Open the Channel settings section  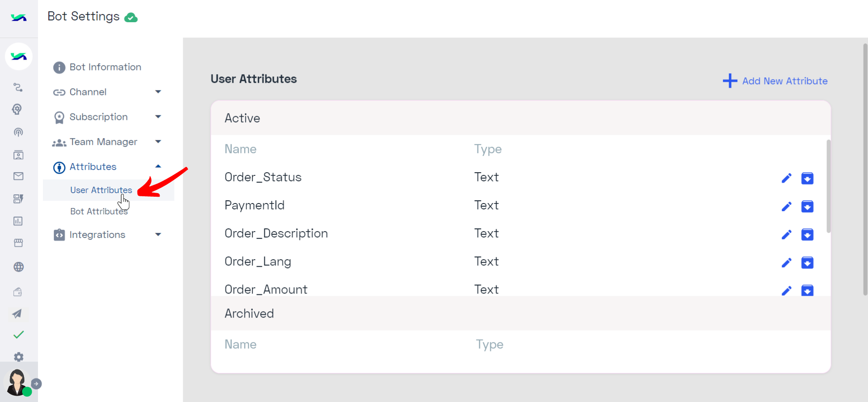88,92
